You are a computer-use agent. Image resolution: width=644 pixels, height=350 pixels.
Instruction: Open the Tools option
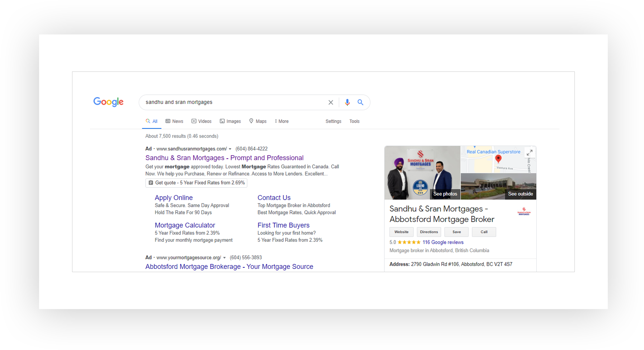point(354,121)
